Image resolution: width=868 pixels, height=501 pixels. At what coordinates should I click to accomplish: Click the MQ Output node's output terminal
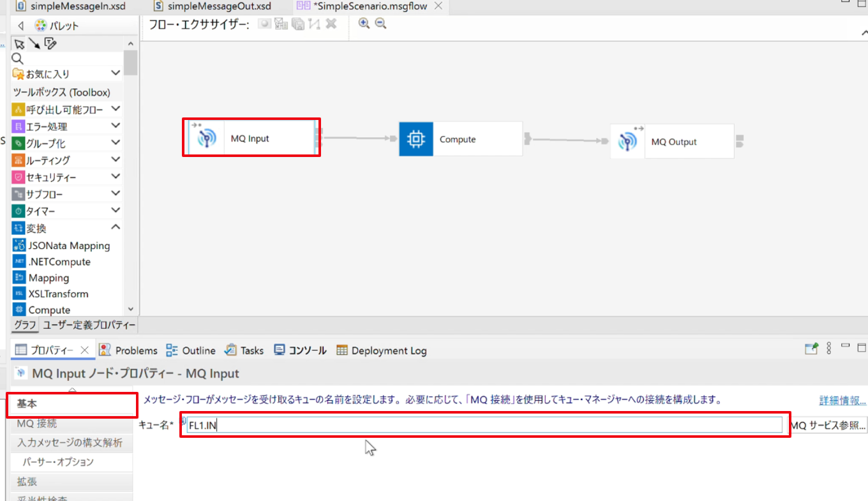click(740, 142)
